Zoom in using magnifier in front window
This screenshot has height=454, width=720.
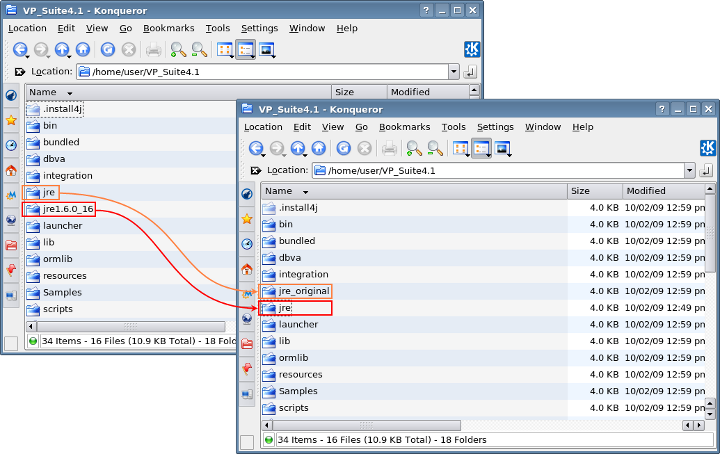(414, 148)
